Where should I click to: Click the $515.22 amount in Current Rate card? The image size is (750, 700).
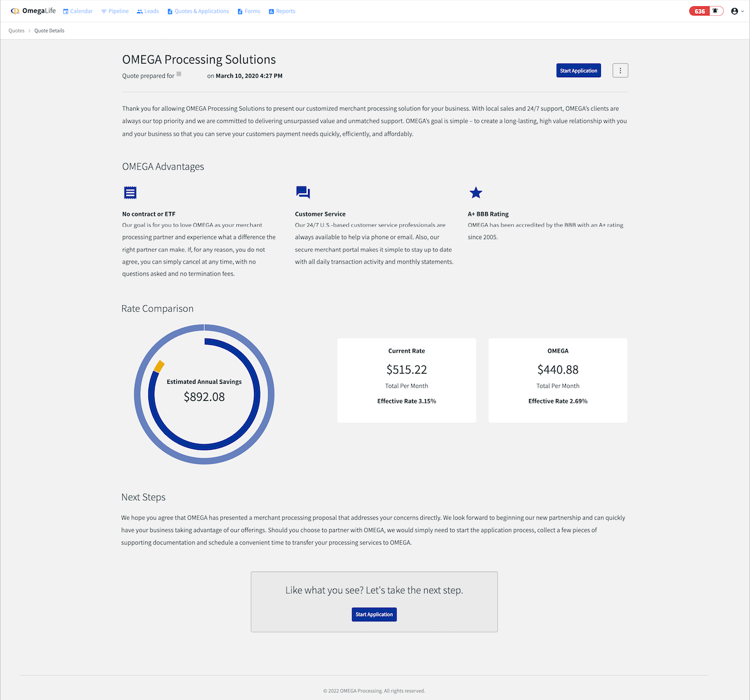[407, 370]
